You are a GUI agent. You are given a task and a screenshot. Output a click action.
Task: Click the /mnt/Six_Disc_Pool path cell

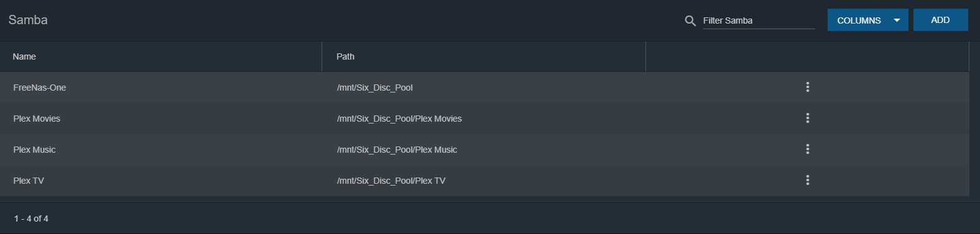[x=374, y=88]
